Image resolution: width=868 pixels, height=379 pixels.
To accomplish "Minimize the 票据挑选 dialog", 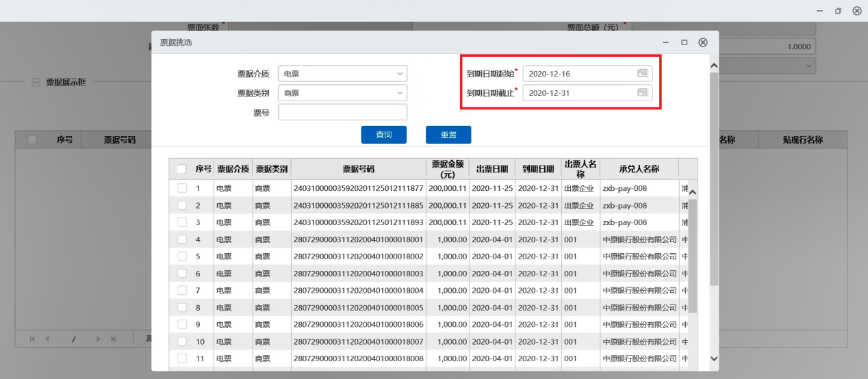I will (665, 42).
